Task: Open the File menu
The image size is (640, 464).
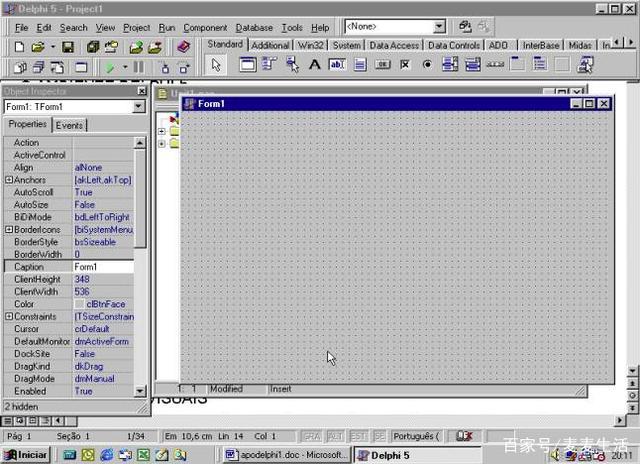Action: point(21,28)
